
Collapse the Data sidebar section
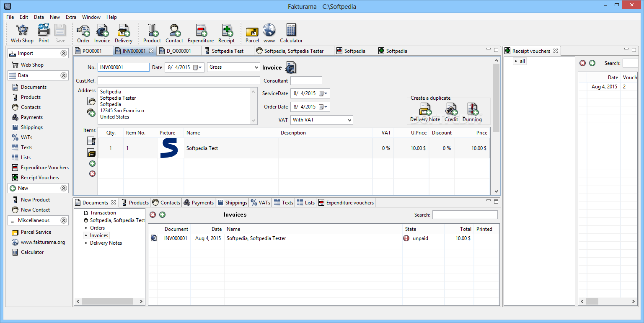coord(64,75)
